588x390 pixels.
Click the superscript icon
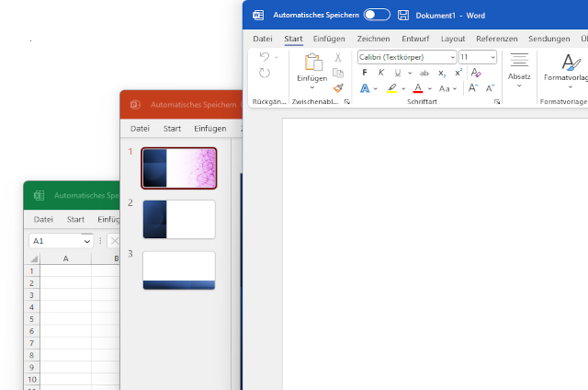click(458, 73)
